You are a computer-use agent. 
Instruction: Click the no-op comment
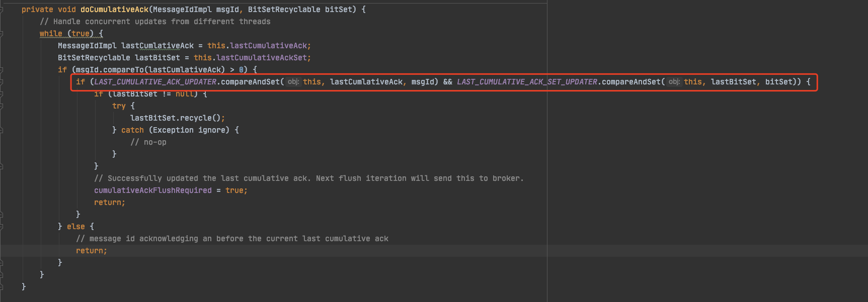(x=148, y=142)
